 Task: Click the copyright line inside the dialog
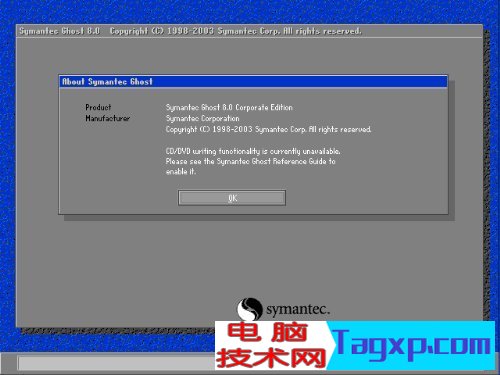(268, 129)
